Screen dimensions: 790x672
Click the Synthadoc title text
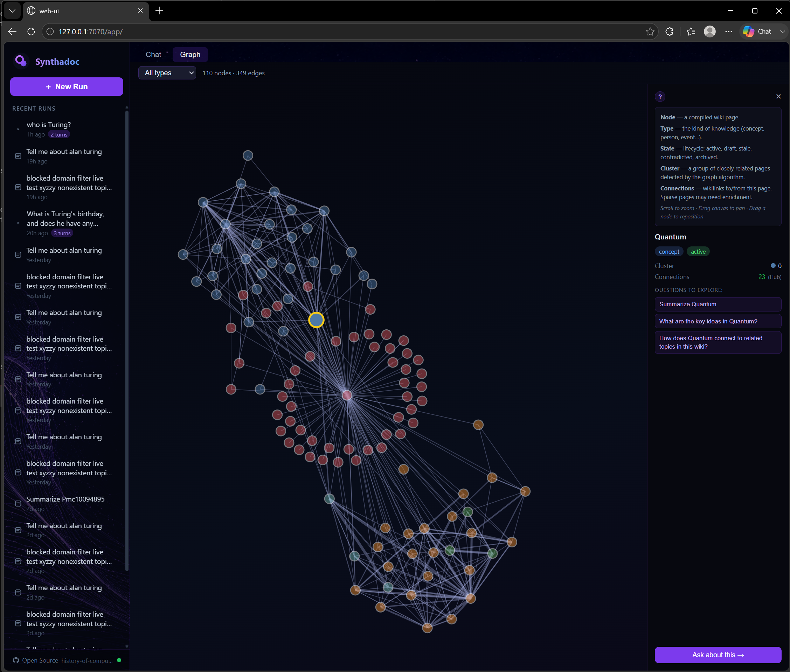click(x=57, y=61)
